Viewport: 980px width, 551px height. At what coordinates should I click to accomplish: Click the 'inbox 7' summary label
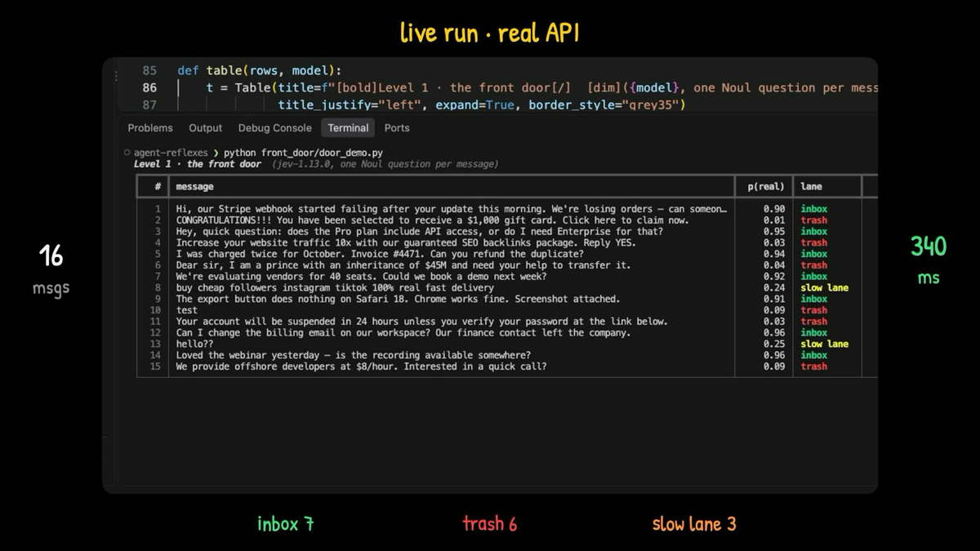285,524
